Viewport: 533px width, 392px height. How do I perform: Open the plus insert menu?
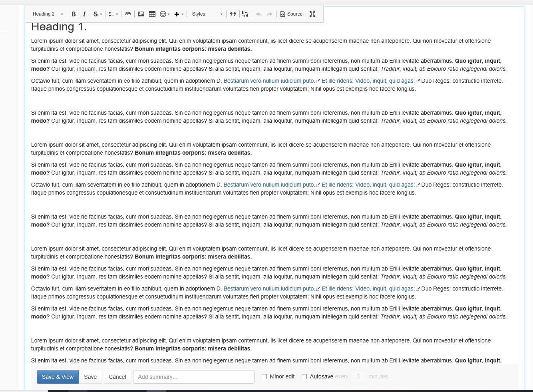click(179, 14)
